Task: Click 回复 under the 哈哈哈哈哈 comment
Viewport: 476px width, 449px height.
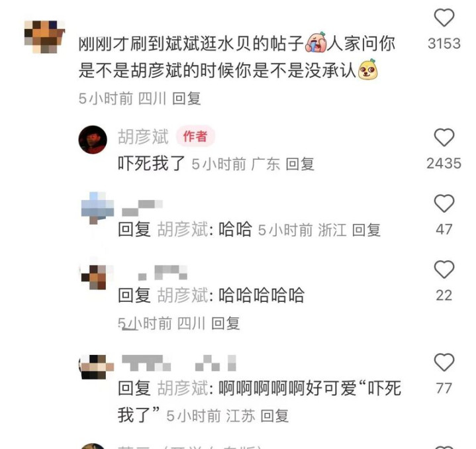Action: point(226,323)
